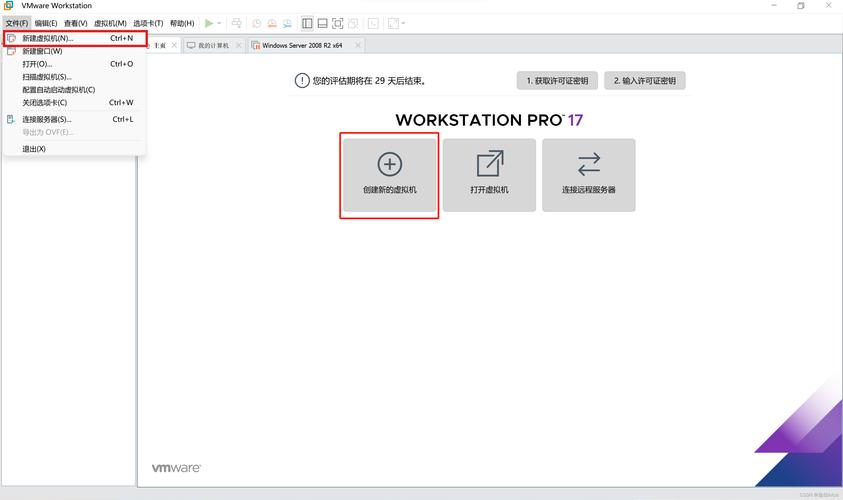
Task: Toggle the library sidebar view icon
Action: [307, 23]
